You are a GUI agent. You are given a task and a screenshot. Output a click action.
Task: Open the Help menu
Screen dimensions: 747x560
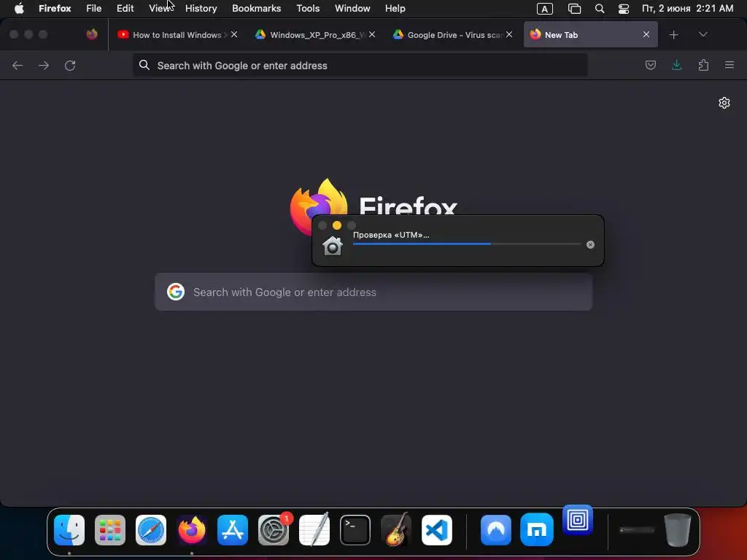[x=395, y=9]
